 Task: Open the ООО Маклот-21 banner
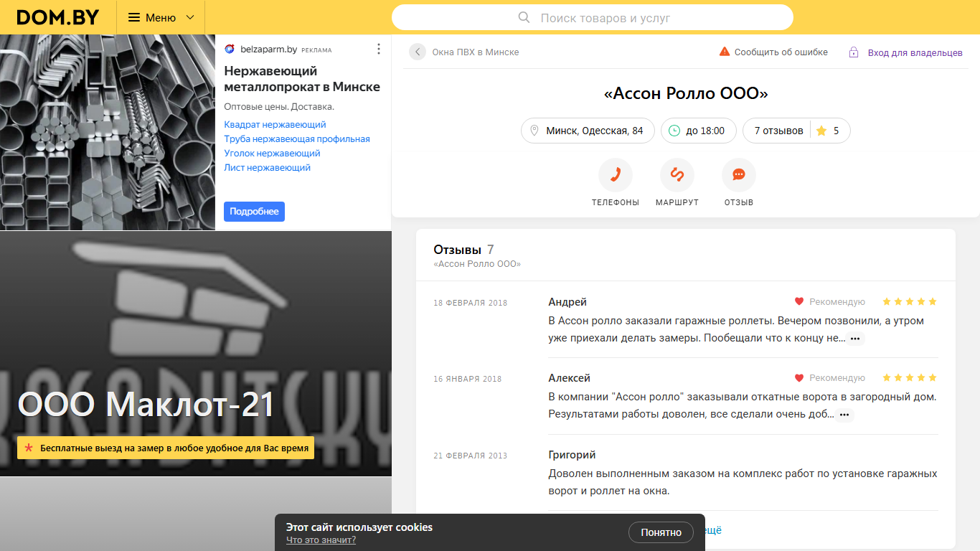click(x=196, y=354)
